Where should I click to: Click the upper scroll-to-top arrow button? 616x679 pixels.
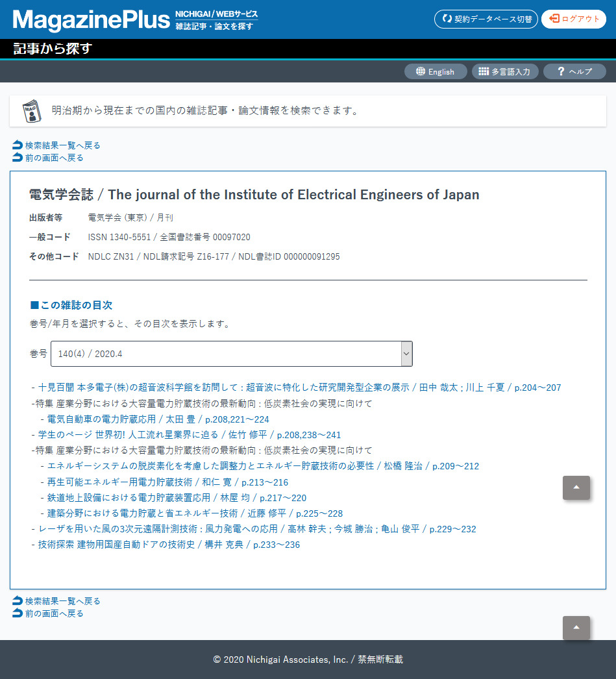(x=576, y=488)
